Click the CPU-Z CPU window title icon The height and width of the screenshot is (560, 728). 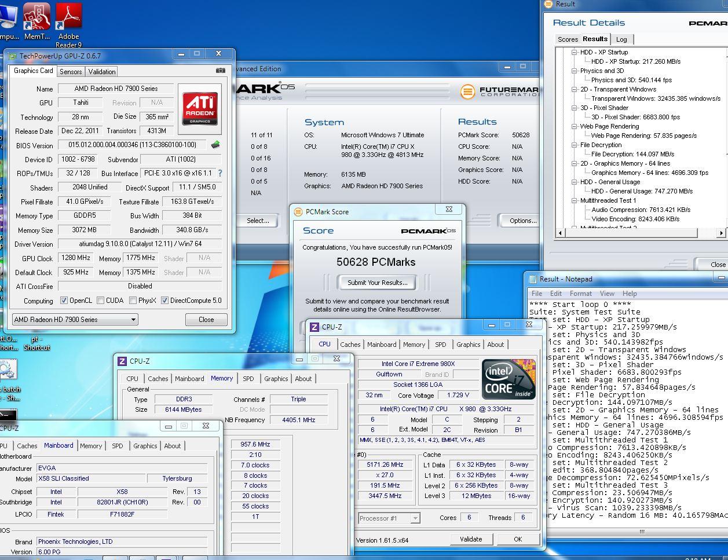[x=314, y=327]
